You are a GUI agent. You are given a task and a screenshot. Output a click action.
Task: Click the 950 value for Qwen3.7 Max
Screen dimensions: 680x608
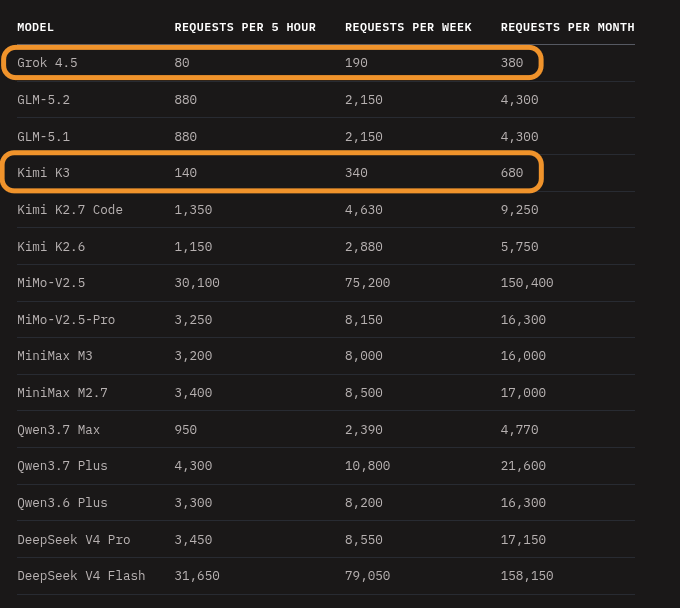click(x=186, y=430)
